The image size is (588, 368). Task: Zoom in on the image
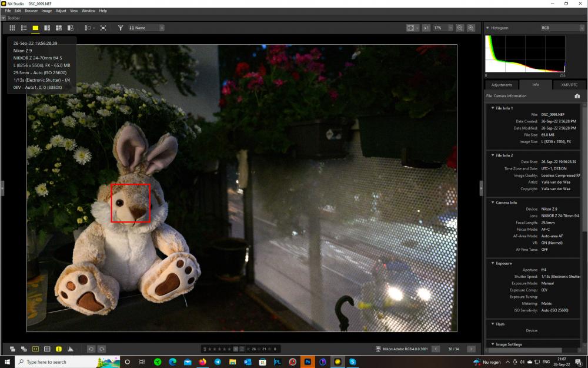tap(471, 28)
